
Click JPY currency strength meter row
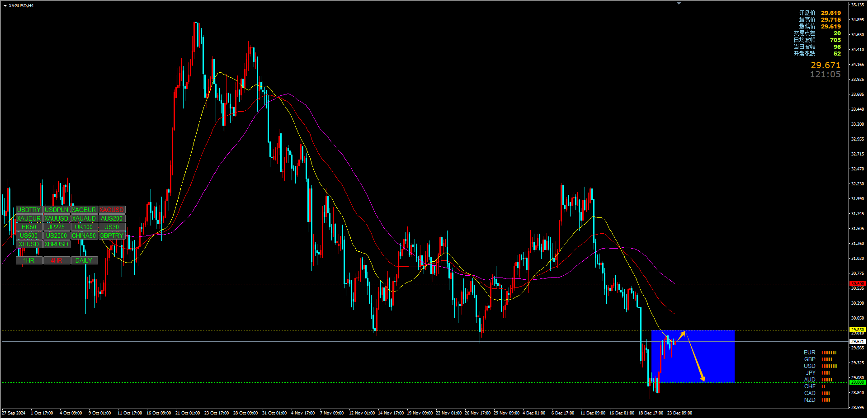coord(817,373)
